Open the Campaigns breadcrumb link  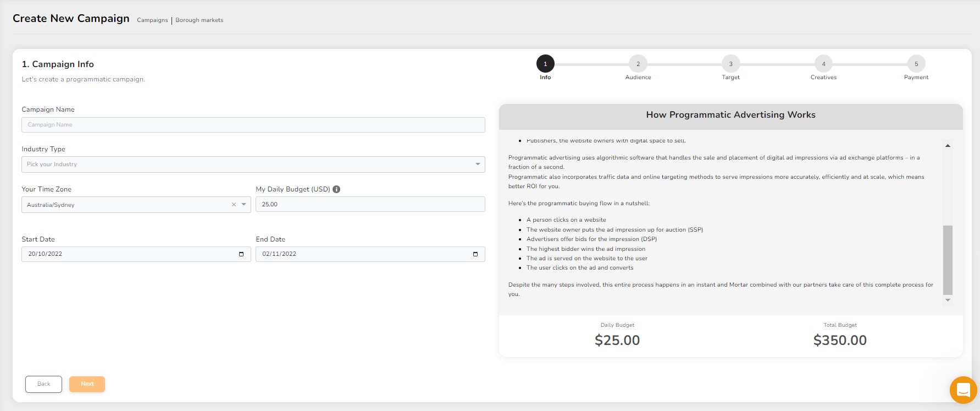(x=152, y=20)
